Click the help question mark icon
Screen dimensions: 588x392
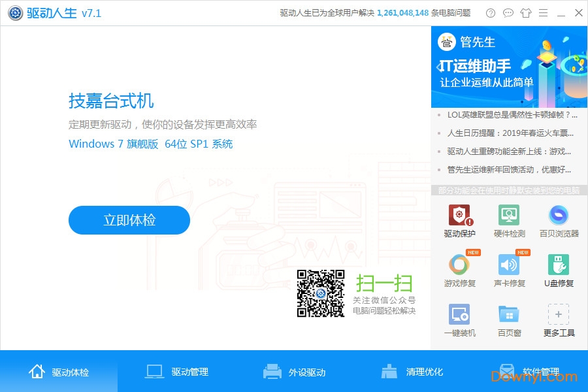click(490, 12)
